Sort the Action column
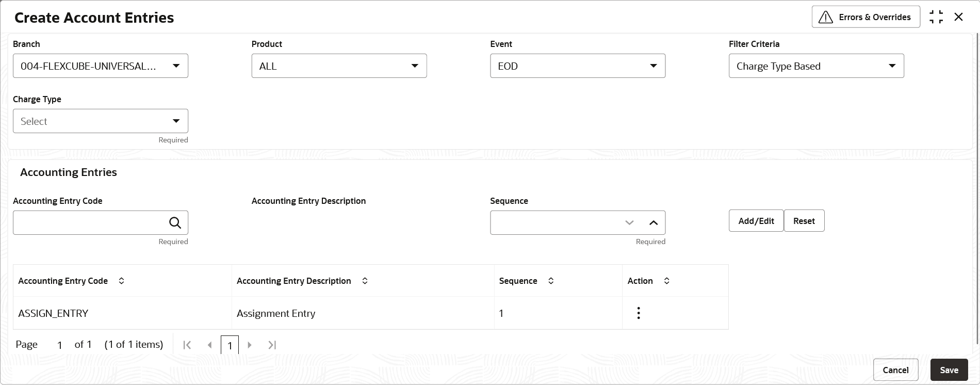The width and height of the screenshot is (980, 385). coord(666,281)
